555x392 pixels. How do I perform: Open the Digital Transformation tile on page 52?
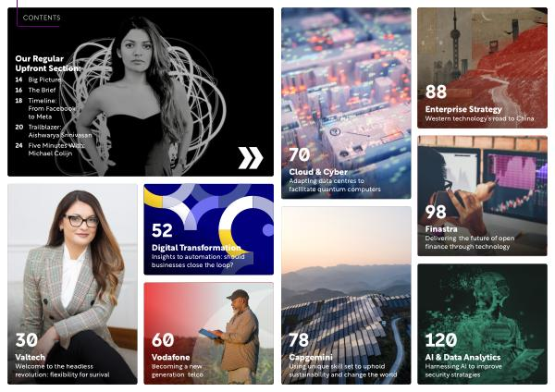click(x=208, y=229)
